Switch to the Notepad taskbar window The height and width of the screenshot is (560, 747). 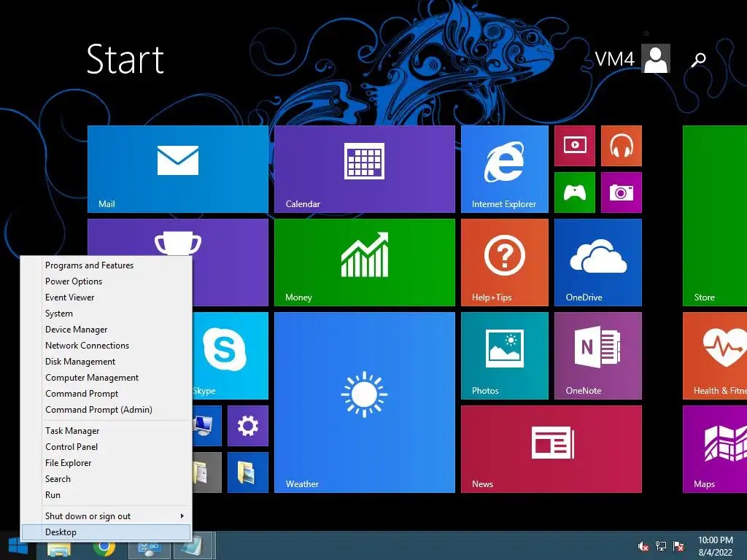pos(193,547)
